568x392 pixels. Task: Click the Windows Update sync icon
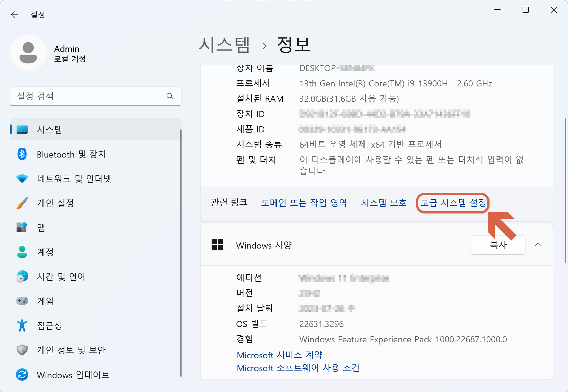coord(22,375)
